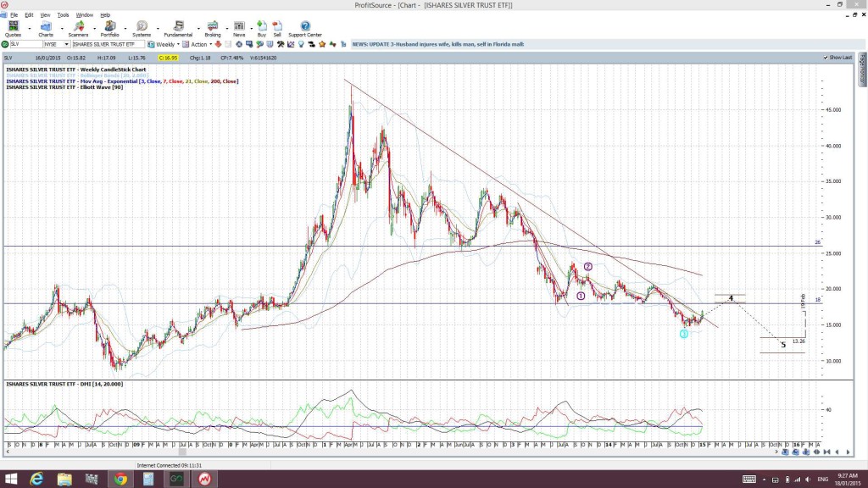Click the hammer tools icon in chart toolbar
Image resolution: width=868 pixels, height=488 pixels.
pyautogui.click(x=281, y=44)
